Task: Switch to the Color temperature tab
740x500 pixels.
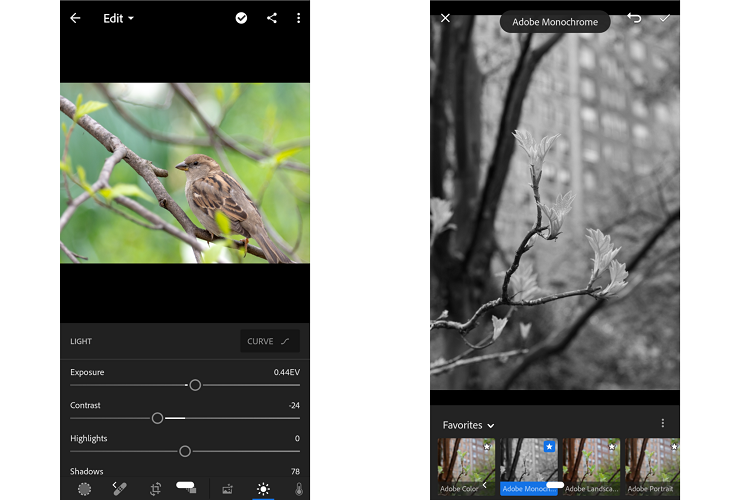Action: click(298, 489)
